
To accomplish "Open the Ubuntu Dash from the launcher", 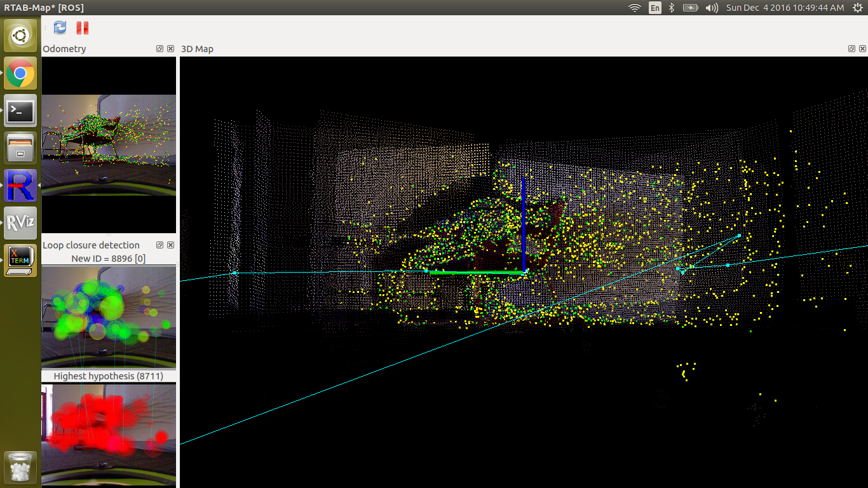I will [20, 36].
